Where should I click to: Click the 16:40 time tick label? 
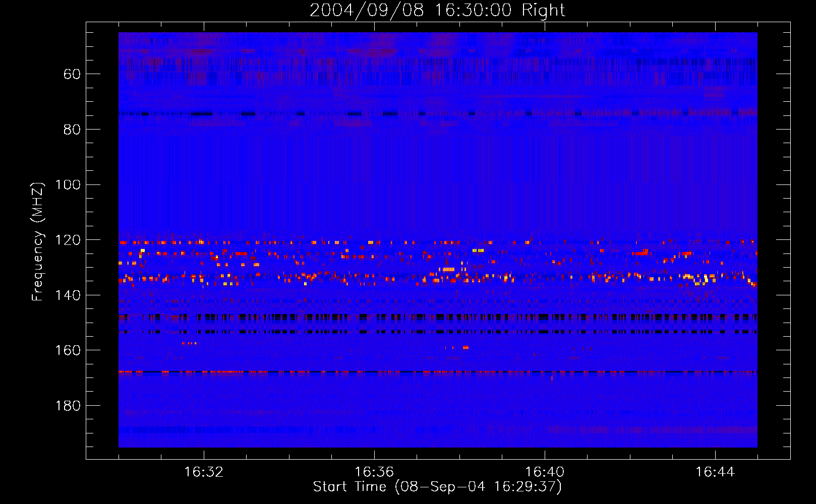click(x=545, y=472)
